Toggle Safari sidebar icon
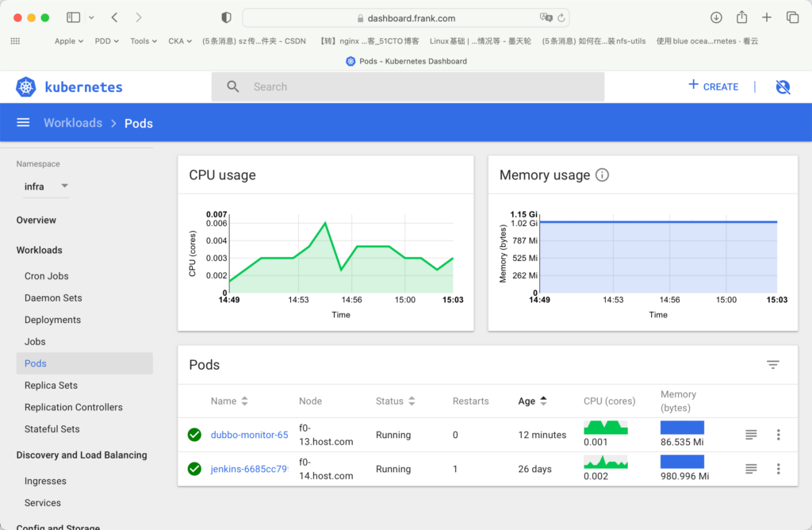This screenshot has height=530, width=812. pos(74,17)
